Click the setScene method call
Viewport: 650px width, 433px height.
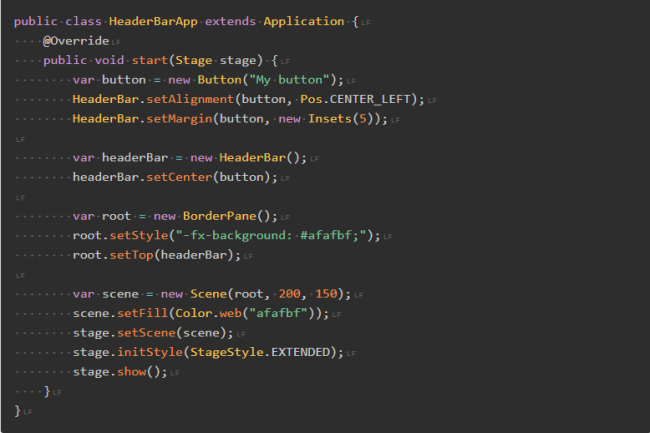pos(153,333)
